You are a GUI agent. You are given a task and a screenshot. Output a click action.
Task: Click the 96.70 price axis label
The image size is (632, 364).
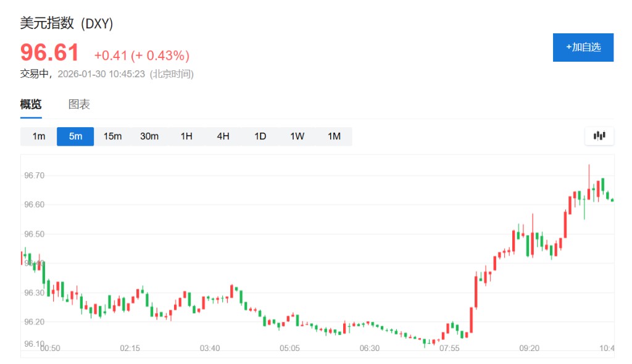click(x=35, y=176)
